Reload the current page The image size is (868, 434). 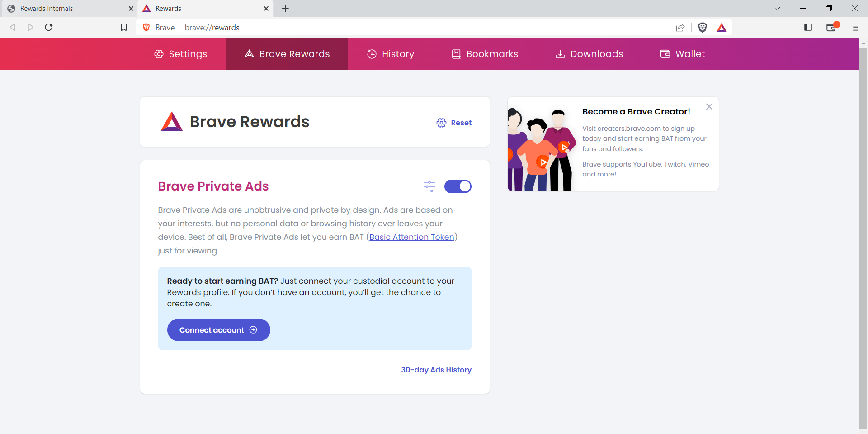[x=49, y=27]
